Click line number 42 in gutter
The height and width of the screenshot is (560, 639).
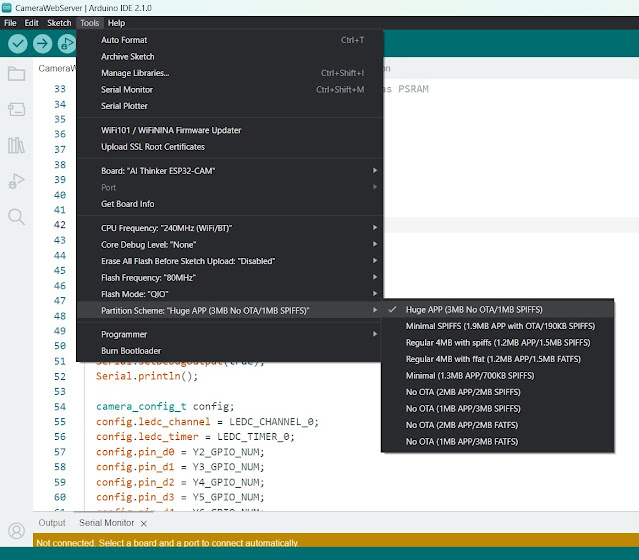tap(59, 225)
